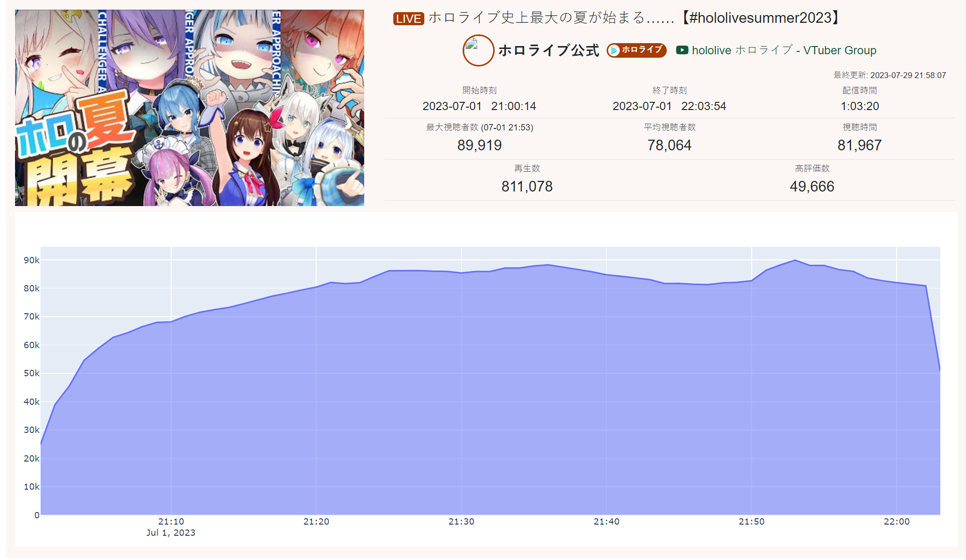
Task: Click the 22:00 tick label on the chart
Action: pyautogui.click(x=897, y=522)
